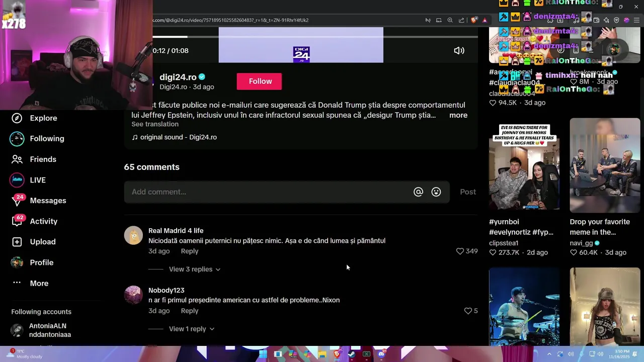Insert a mention with the @ icon
The image size is (644, 362).
pyautogui.click(x=418, y=192)
